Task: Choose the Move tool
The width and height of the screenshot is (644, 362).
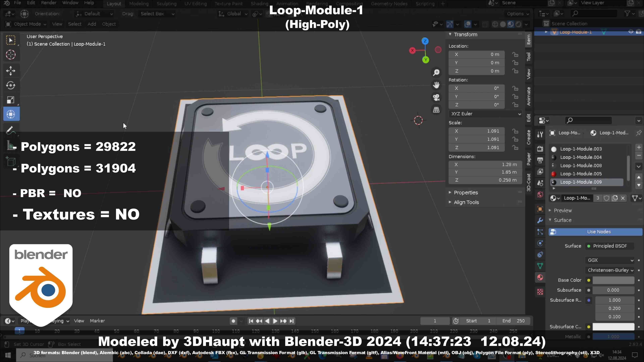Action: [x=11, y=71]
